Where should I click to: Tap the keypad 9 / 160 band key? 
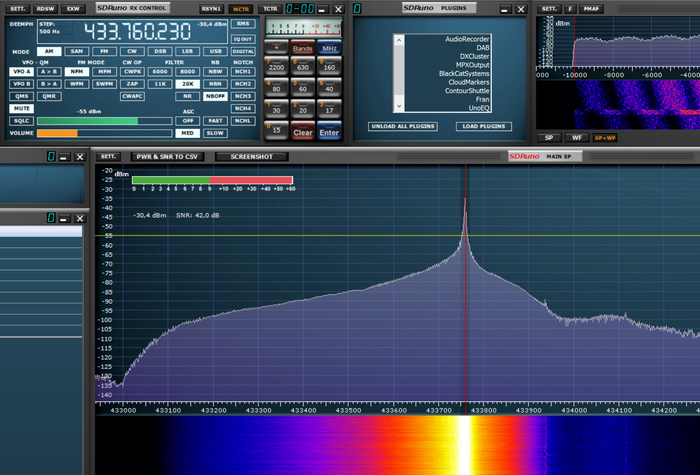329,65
